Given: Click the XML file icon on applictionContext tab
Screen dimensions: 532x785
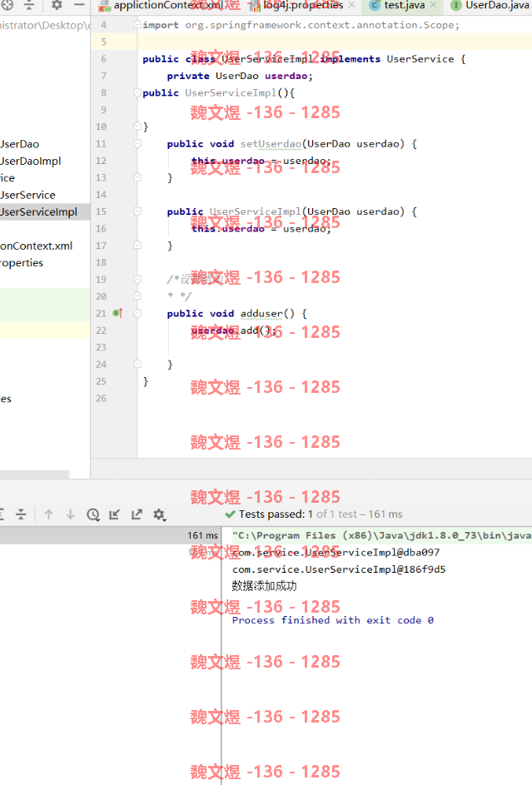Looking at the screenshot, I should [x=105, y=6].
